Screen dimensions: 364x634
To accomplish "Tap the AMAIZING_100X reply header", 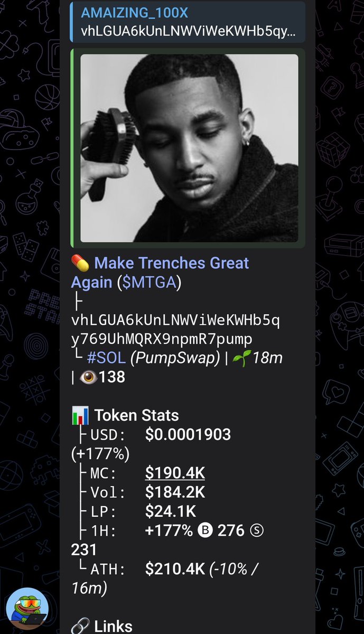I will tap(134, 13).
